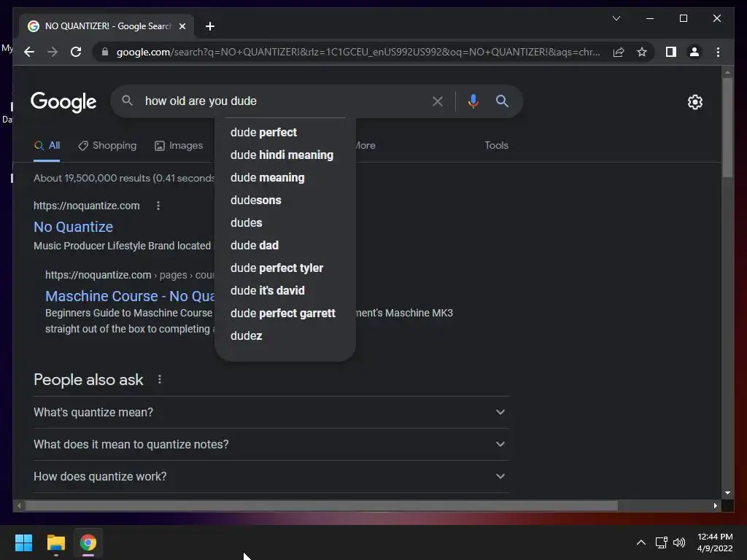
Task: Open Chrome side panel
Action: point(671,52)
